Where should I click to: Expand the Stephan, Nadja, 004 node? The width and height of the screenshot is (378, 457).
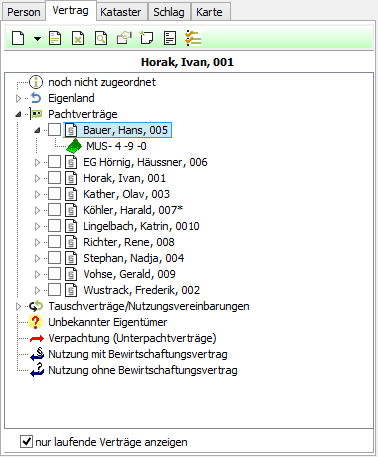[37, 258]
